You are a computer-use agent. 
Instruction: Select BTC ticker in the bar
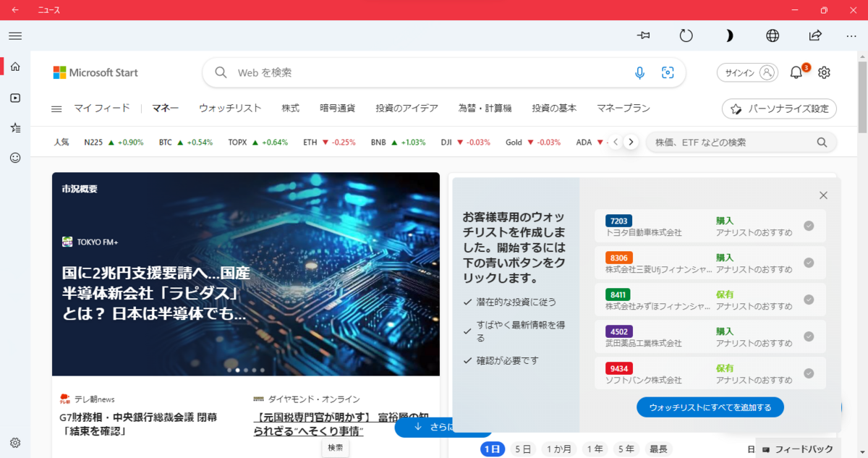(186, 143)
